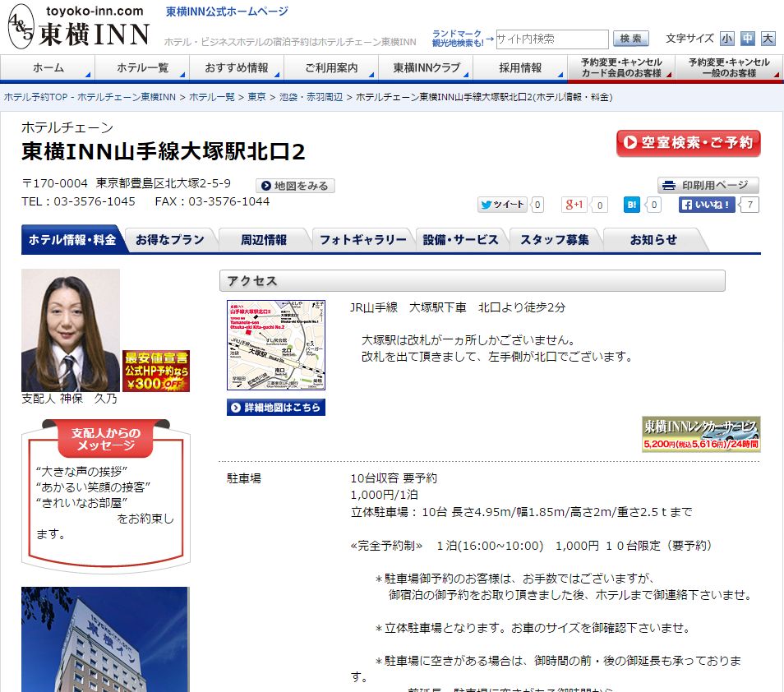Click the address 東京都豊島区北大塚2-5-9
Screen dimensions: 784x692
click(x=163, y=183)
